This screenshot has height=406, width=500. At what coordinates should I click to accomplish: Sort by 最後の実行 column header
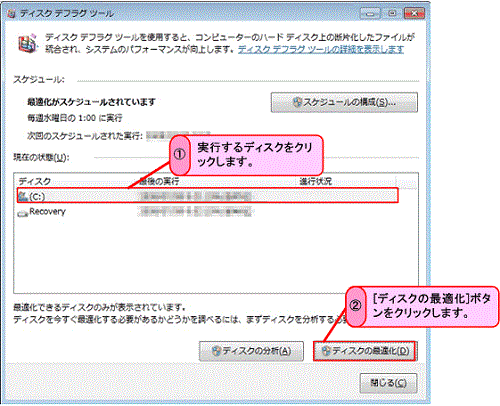click(x=159, y=181)
